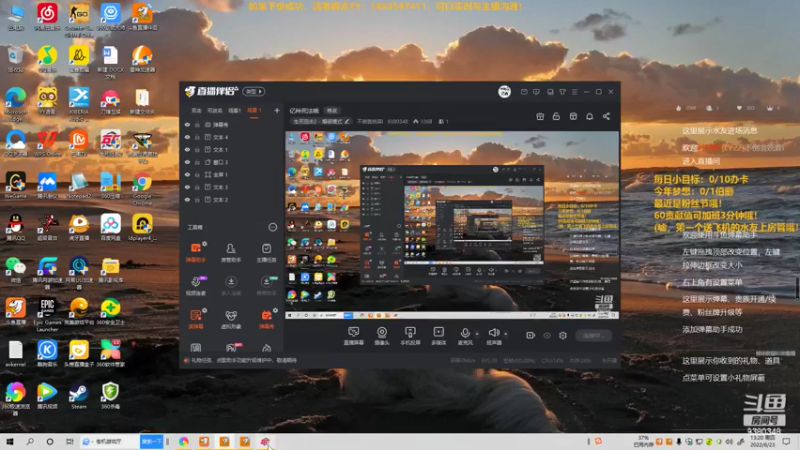Viewport: 800px width, 450px height.
Task: Open the Steam desktop shortcut
Action: (x=79, y=396)
